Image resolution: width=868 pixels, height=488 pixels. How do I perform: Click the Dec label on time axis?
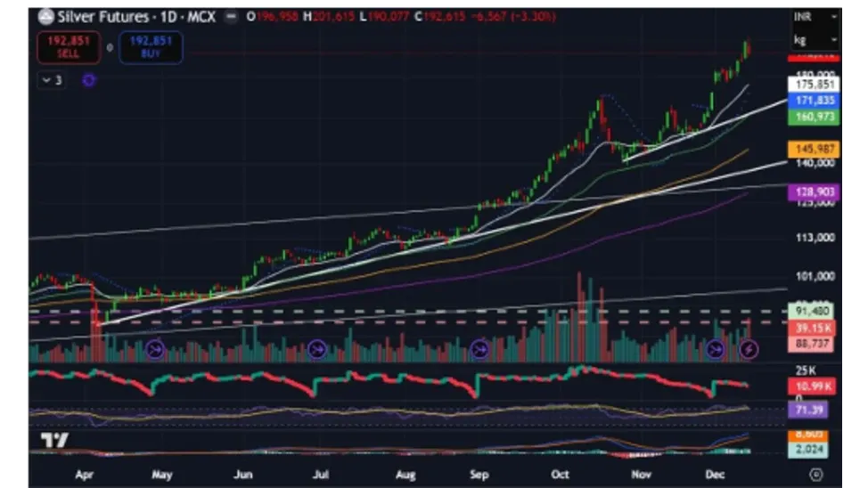(x=716, y=475)
